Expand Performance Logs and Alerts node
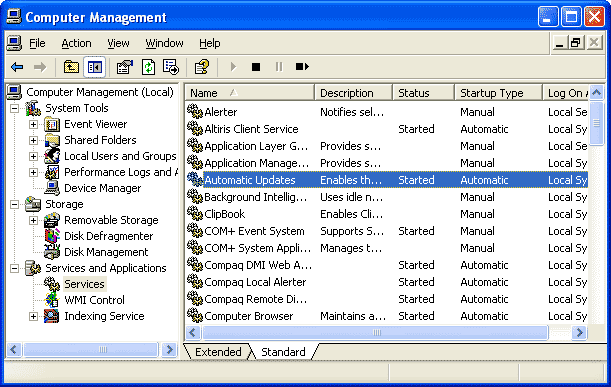Image resolution: width=611 pixels, height=387 pixels. (x=34, y=172)
